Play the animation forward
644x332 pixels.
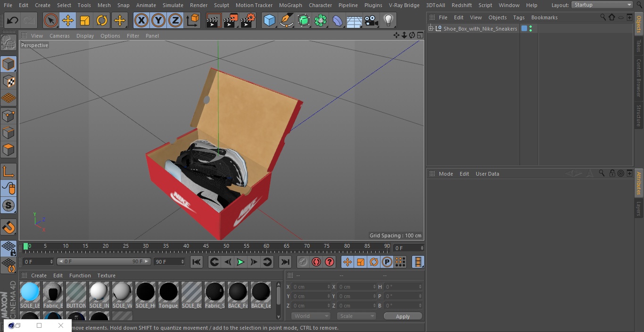tap(240, 262)
